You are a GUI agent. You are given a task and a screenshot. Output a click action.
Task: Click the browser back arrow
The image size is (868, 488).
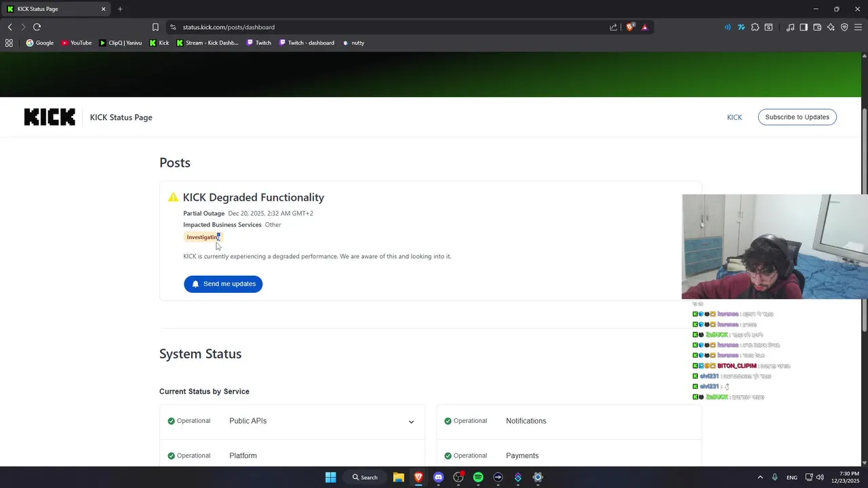[x=9, y=27]
